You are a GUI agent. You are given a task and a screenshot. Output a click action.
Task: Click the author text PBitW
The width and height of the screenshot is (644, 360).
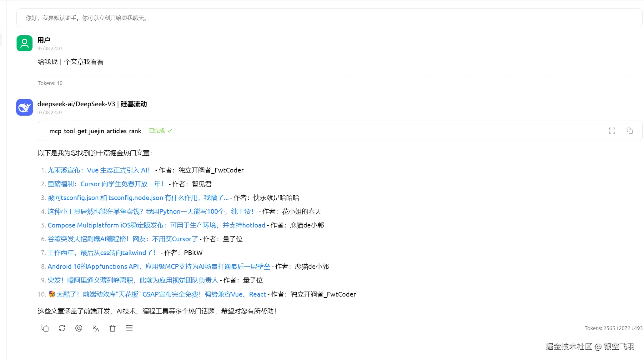coord(193,253)
